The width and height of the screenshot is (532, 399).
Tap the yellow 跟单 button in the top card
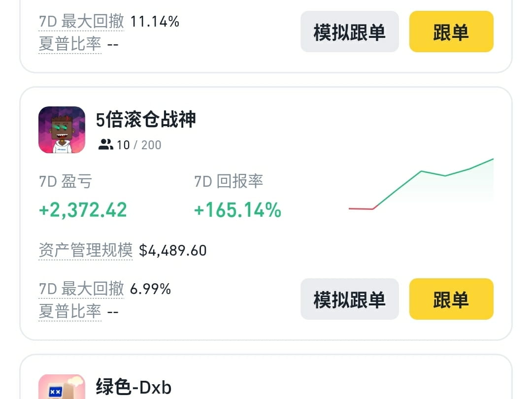click(451, 32)
